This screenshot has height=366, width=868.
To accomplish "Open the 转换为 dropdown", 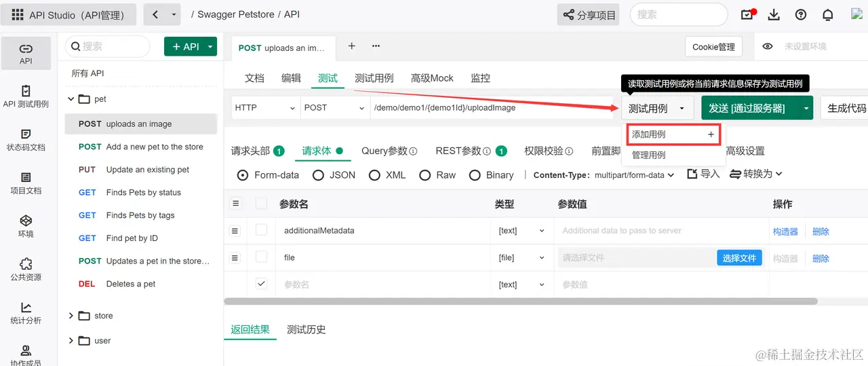I will [756, 174].
